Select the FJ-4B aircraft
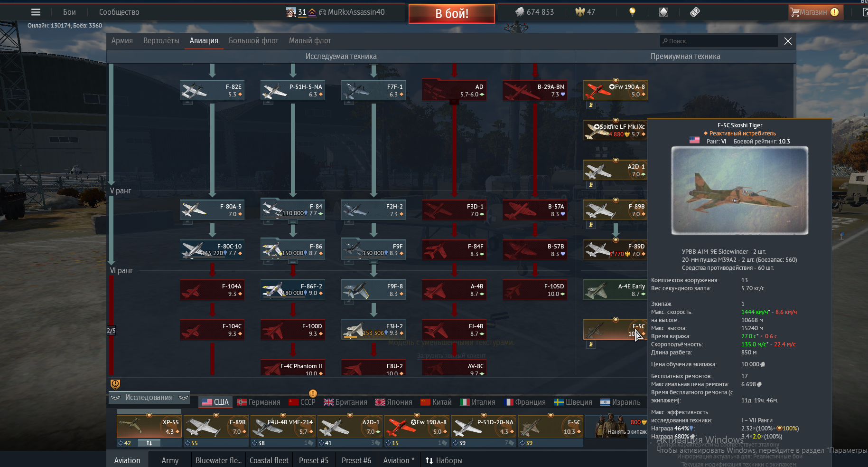868x467 pixels. click(454, 330)
